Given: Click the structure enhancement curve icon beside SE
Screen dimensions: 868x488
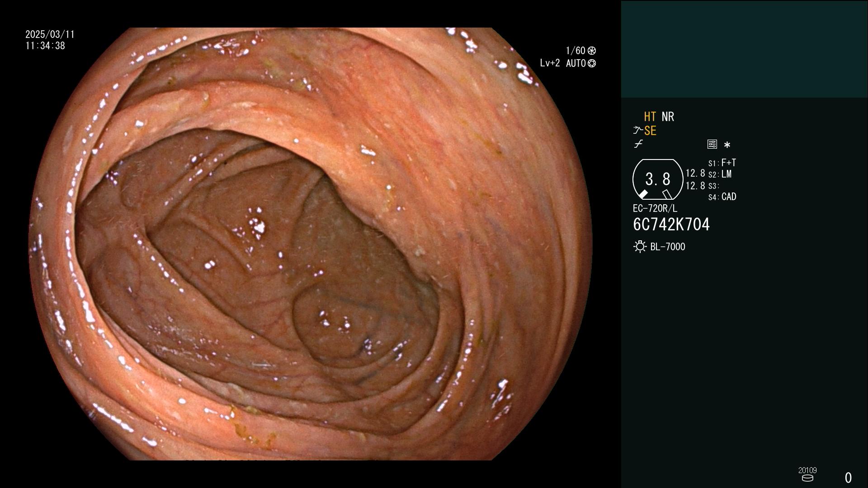Looking at the screenshot, I should (x=638, y=131).
